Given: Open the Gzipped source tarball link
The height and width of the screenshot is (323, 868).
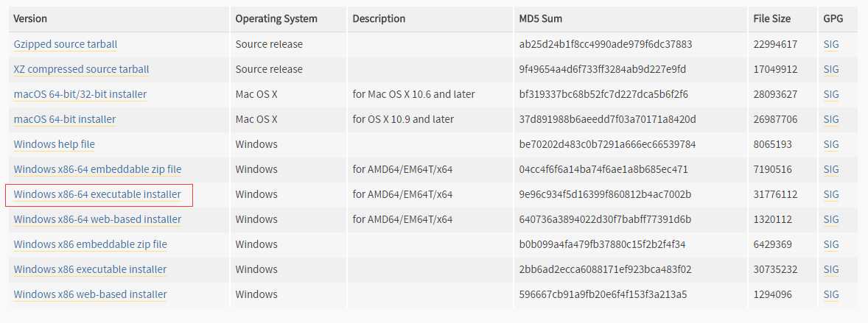Looking at the screenshot, I should [66, 44].
